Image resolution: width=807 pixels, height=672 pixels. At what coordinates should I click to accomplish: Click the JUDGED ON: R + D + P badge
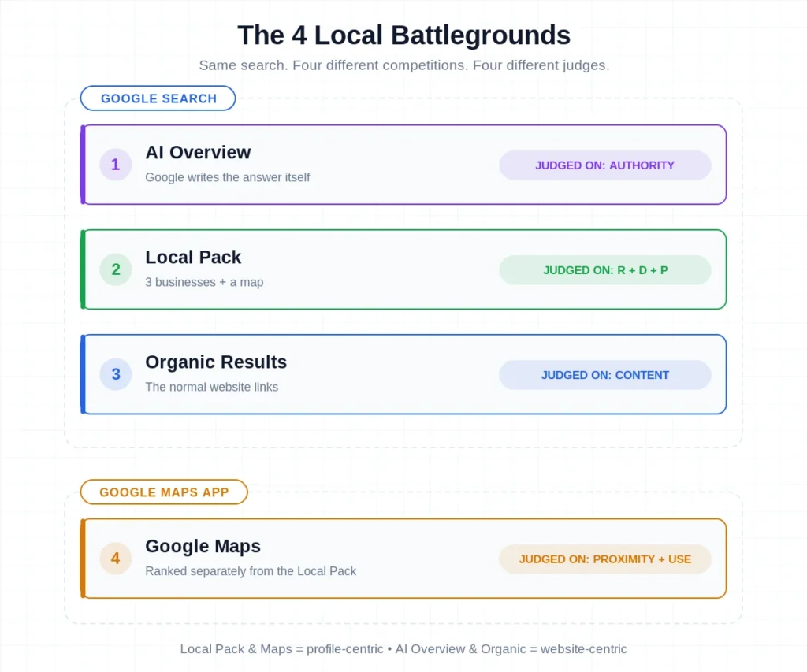[x=604, y=270]
